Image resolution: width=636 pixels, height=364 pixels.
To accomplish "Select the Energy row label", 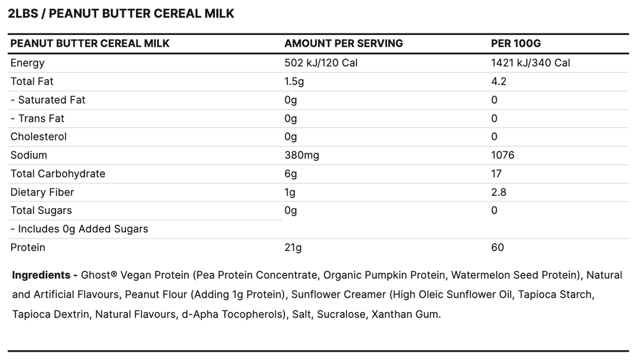I will pyautogui.click(x=27, y=63).
